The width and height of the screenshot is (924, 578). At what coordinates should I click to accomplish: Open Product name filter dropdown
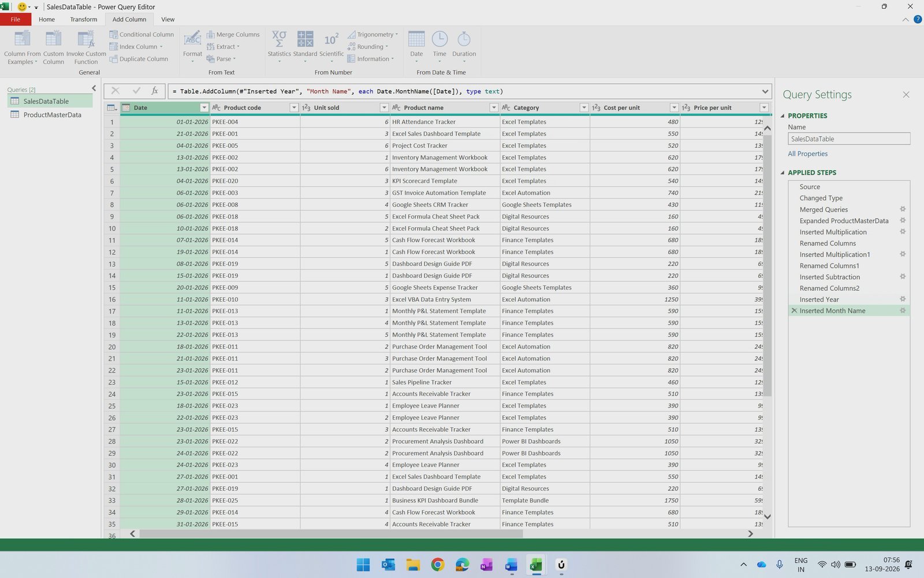point(494,108)
